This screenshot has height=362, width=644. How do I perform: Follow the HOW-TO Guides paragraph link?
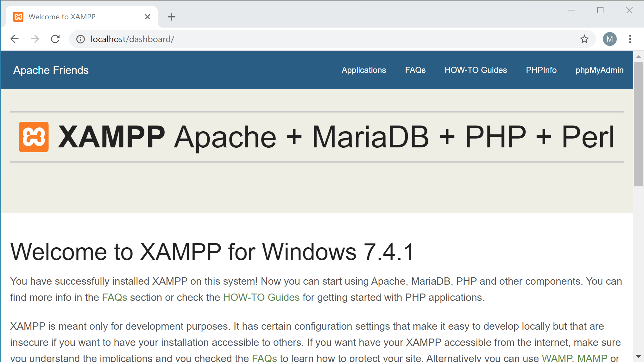click(261, 297)
